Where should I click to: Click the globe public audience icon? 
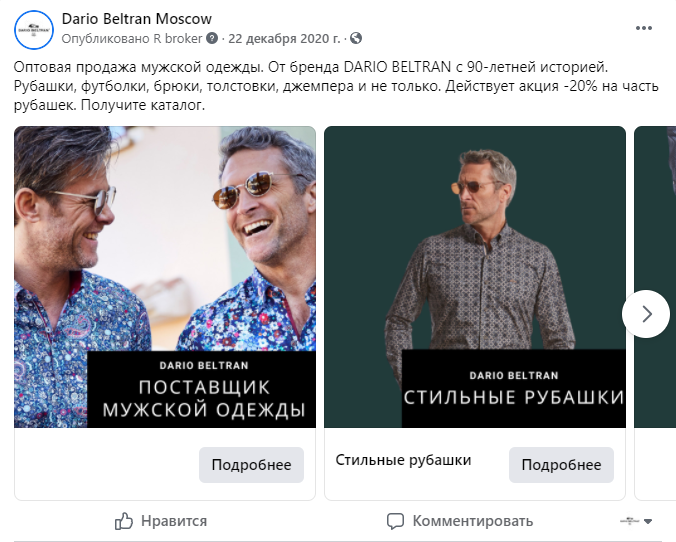click(355, 39)
